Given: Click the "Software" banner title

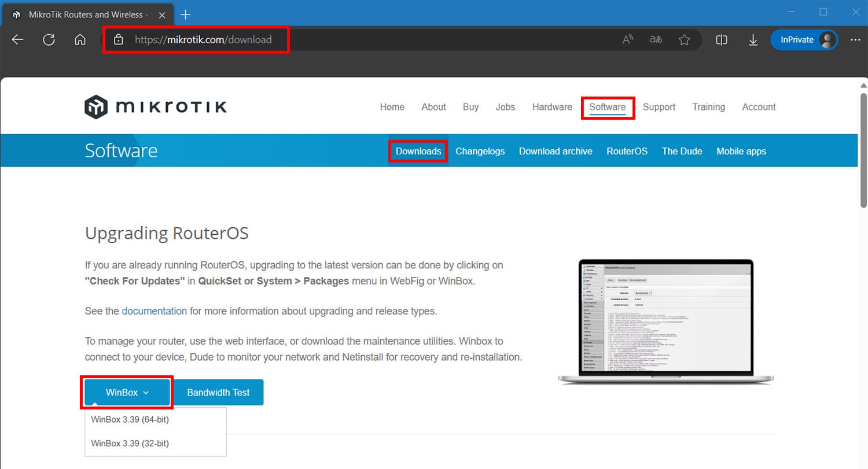Looking at the screenshot, I should click(121, 150).
